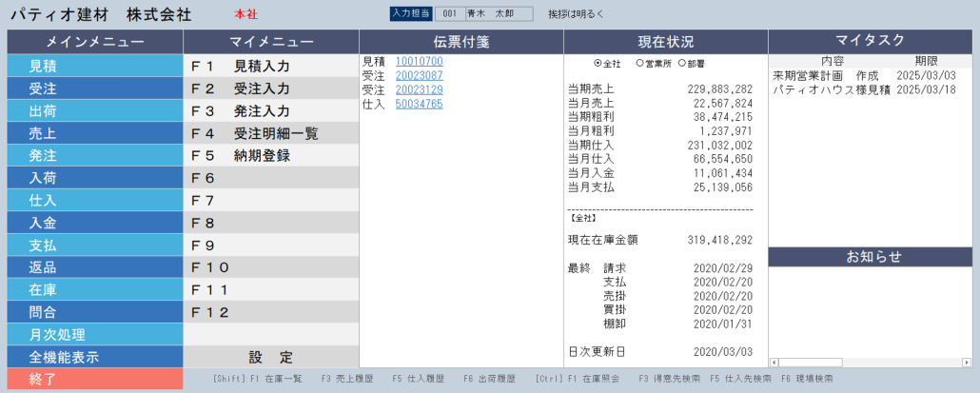Choose the 部署 radio option
The width and height of the screenshot is (980, 393).
coord(682,64)
